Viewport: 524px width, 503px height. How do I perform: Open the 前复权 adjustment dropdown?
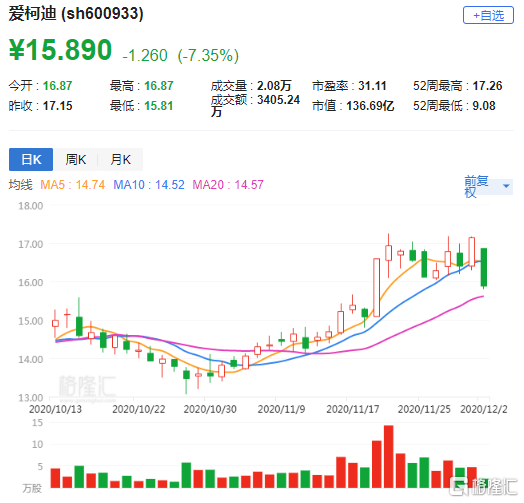coord(488,186)
